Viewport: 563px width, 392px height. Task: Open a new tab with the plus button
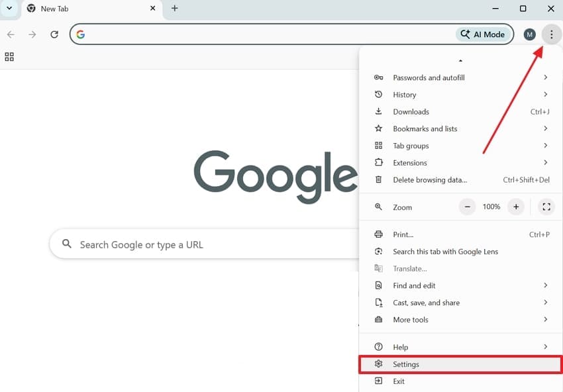click(x=174, y=9)
